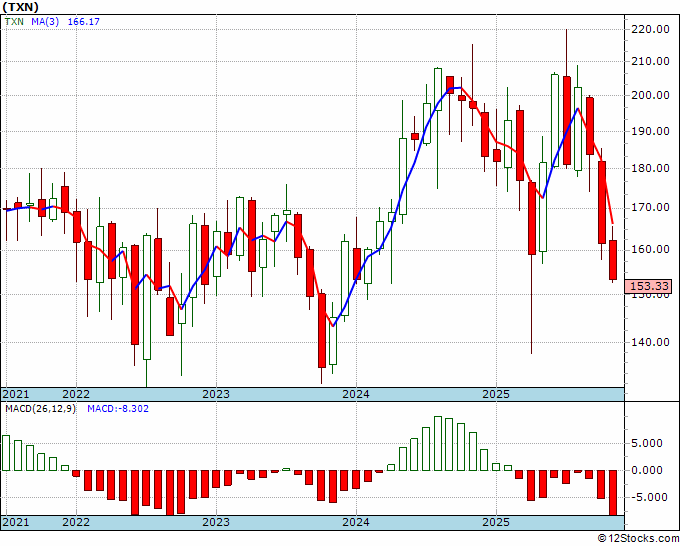Click the 153.33 current price tag
The height and width of the screenshot is (546, 680).
(x=648, y=286)
